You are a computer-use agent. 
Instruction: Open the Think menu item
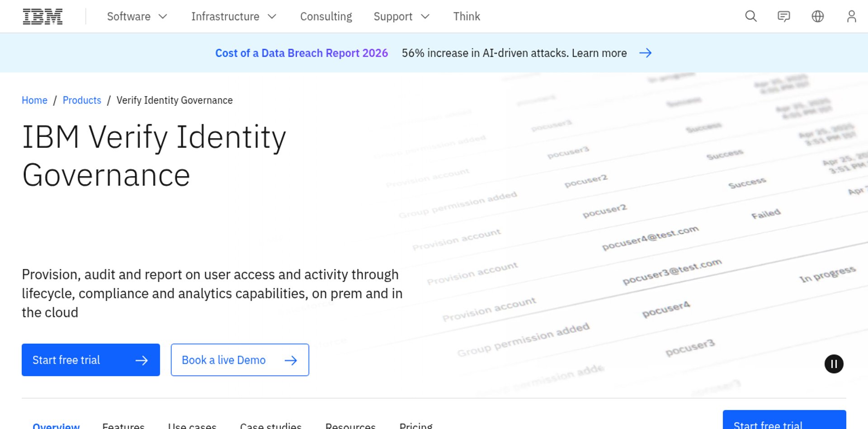[467, 16]
